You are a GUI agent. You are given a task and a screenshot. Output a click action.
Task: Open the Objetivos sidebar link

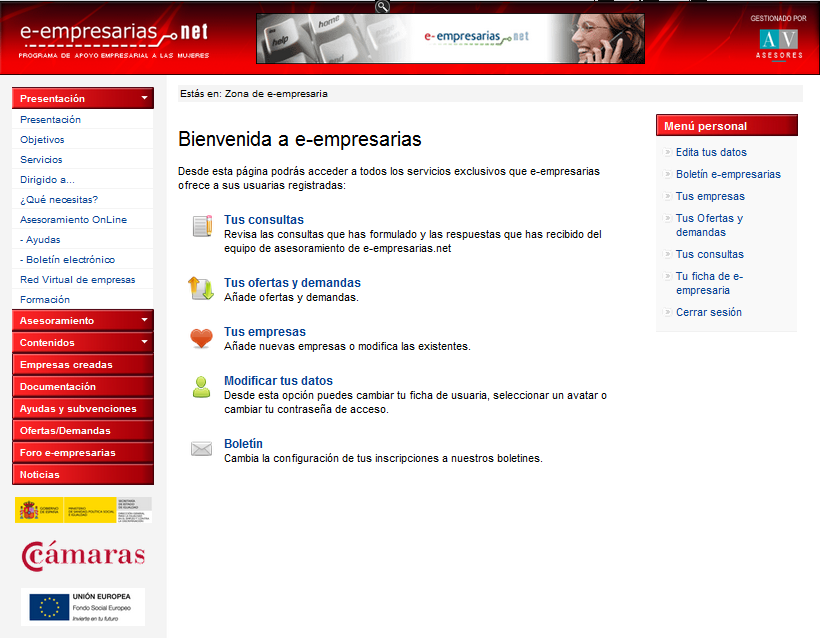42,140
